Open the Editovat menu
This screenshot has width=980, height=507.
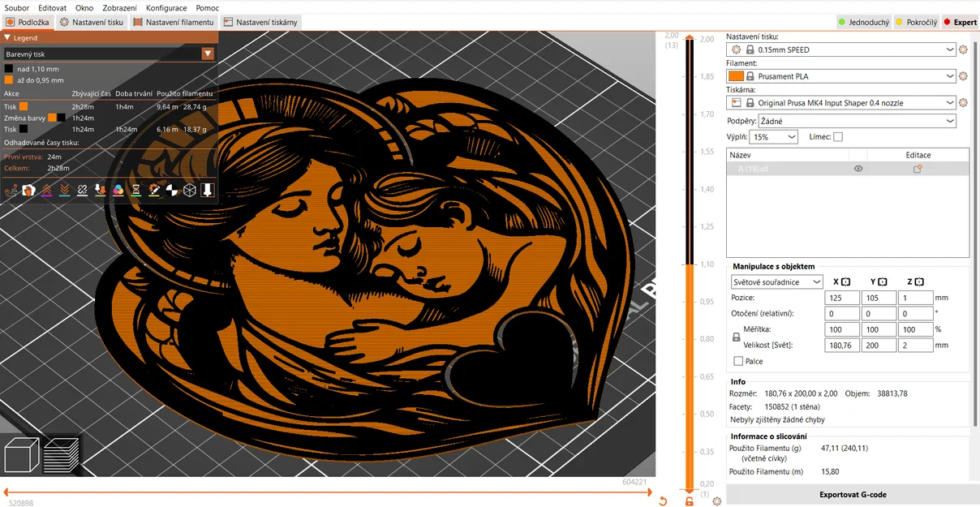pyautogui.click(x=52, y=7)
